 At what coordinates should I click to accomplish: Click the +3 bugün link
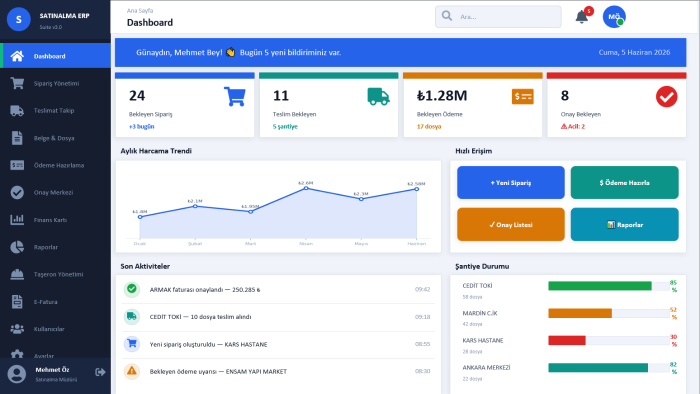pyautogui.click(x=142, y=127)
